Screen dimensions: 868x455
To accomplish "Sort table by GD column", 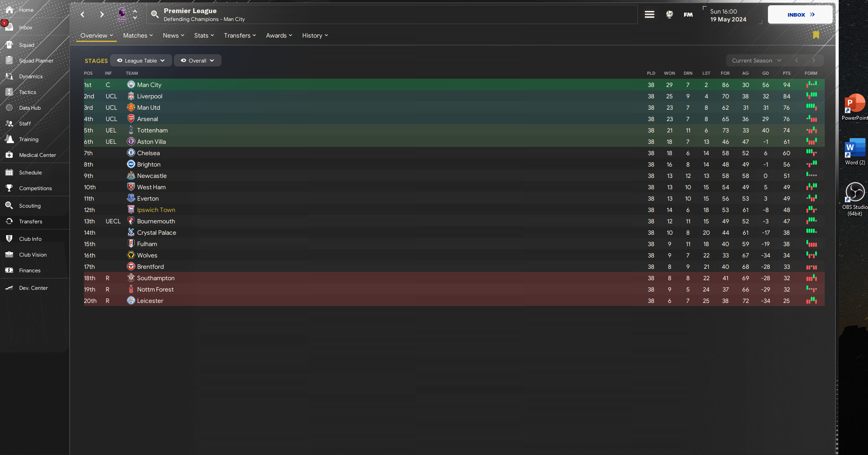I will tap(765, 73).
